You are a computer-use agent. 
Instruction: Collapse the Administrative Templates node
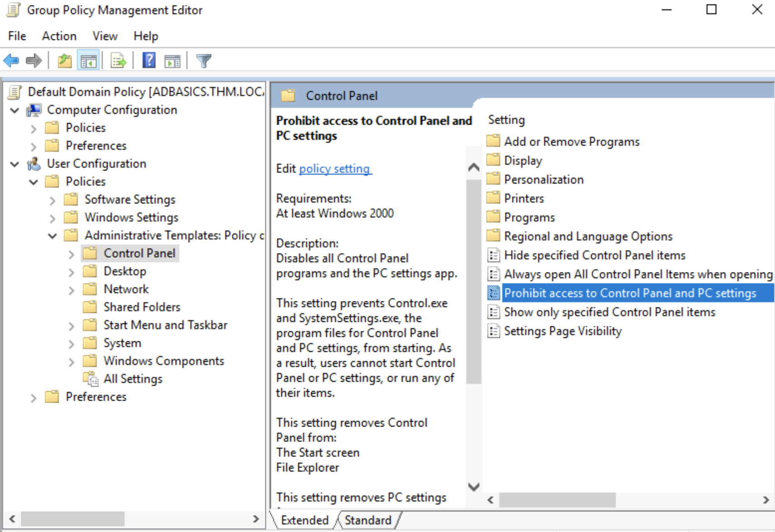pos(53,236)
